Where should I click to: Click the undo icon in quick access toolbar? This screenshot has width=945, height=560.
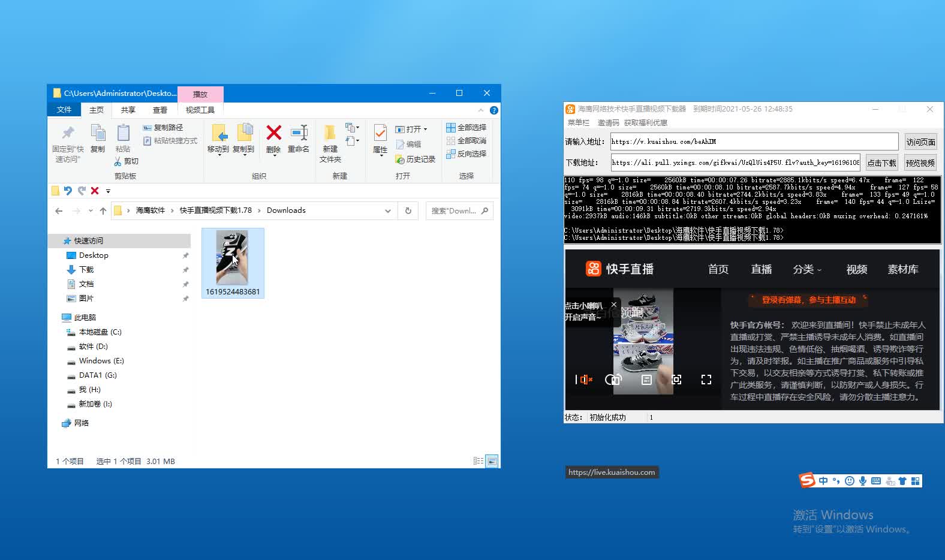point(68,191)
